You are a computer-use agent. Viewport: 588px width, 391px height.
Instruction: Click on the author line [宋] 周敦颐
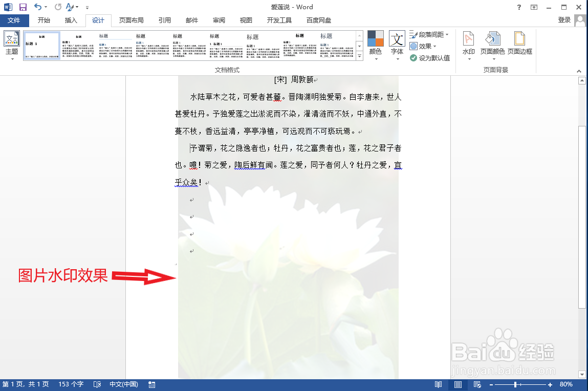294,79
